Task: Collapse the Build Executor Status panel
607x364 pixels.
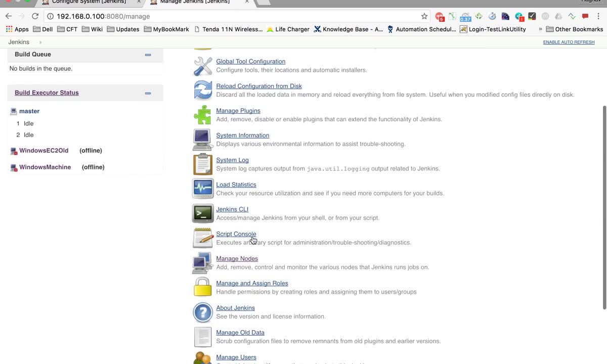Action: (148, 93)
